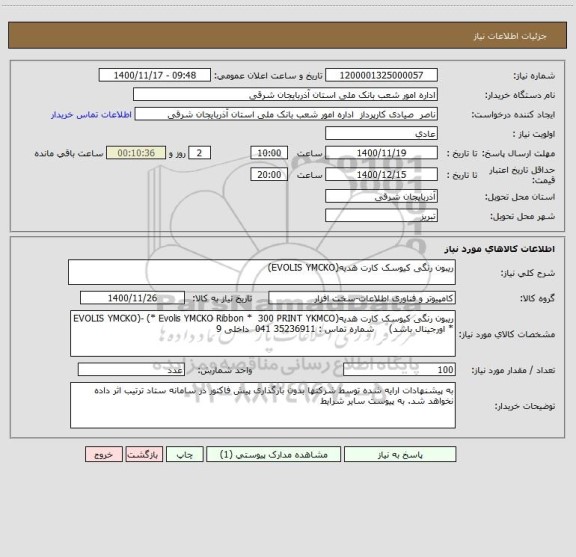Click label 'شرح کلی نیاز:'
This screenshot has height=557, width=576.
coord(528,273)
